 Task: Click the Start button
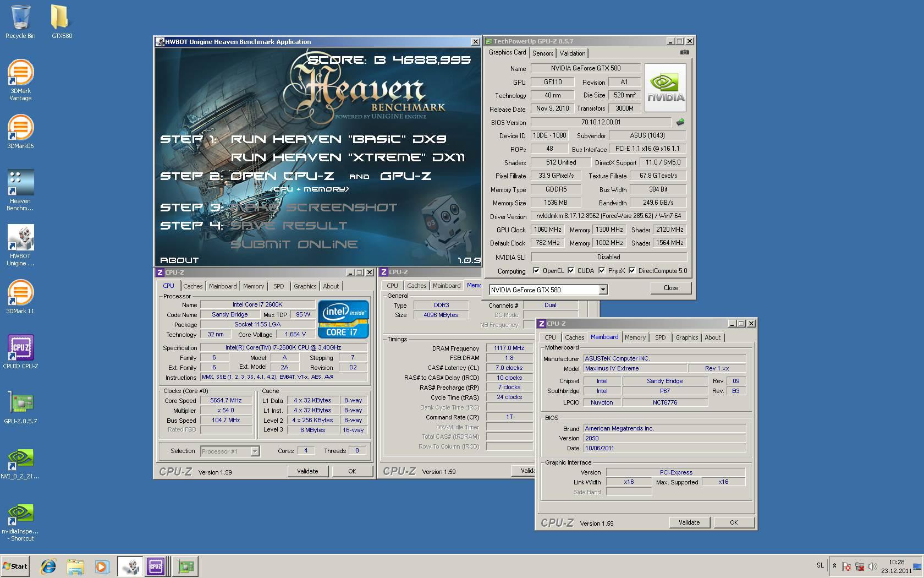click(15, 566)
